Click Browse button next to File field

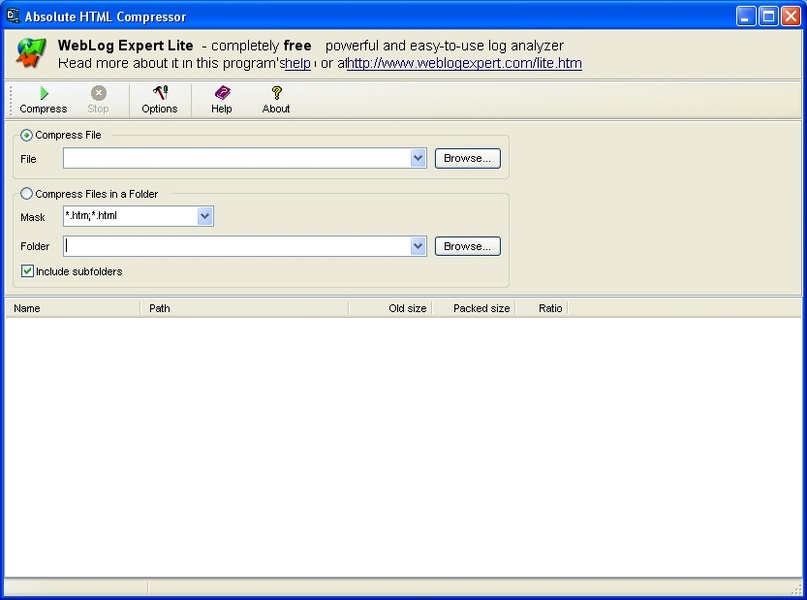(x=467, y=158)
